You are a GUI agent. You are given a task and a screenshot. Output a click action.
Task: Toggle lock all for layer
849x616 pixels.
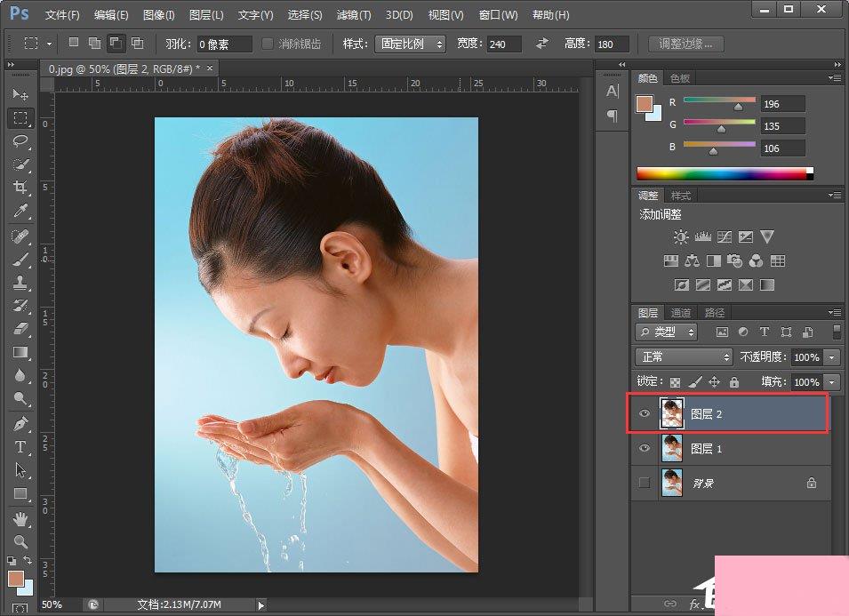pos(734,382)
